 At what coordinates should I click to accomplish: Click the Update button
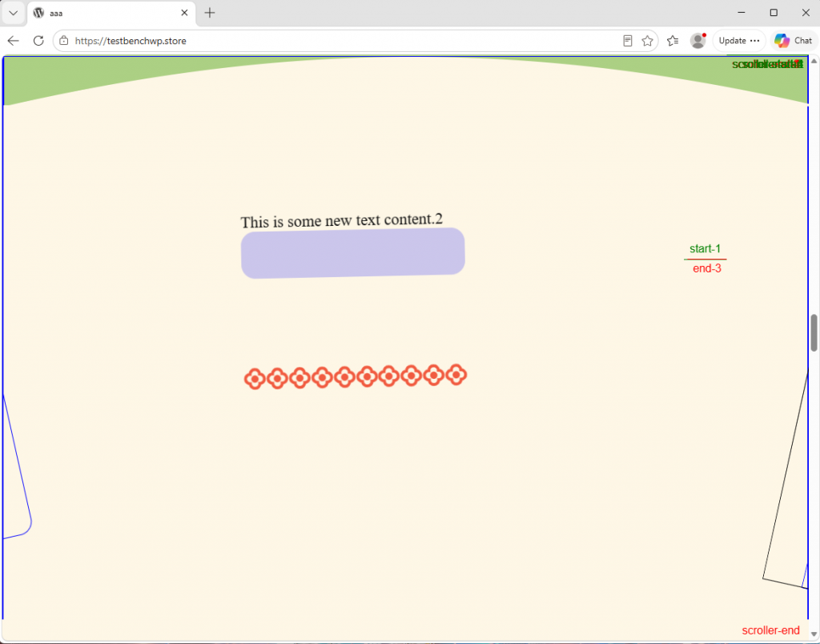[739, 41]
